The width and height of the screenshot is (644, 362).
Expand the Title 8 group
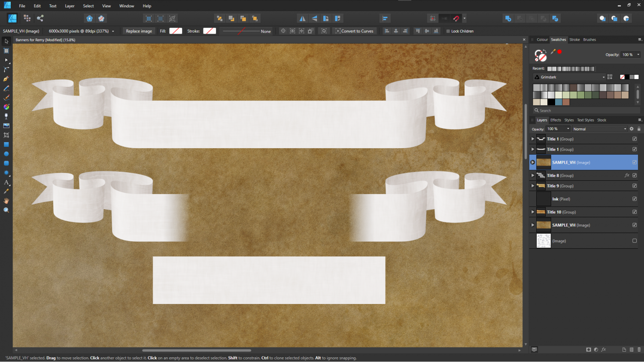[x=533, y=175]
